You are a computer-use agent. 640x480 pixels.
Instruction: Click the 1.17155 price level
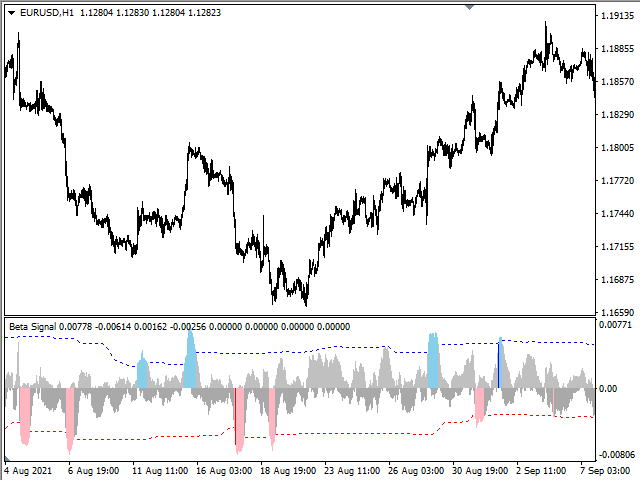pos(618,247)
